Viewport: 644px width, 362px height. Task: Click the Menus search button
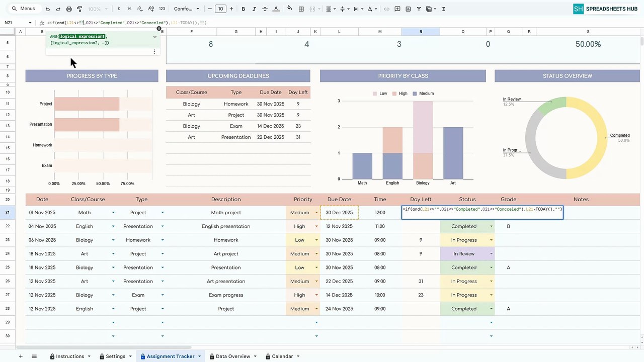click(24, 9)
